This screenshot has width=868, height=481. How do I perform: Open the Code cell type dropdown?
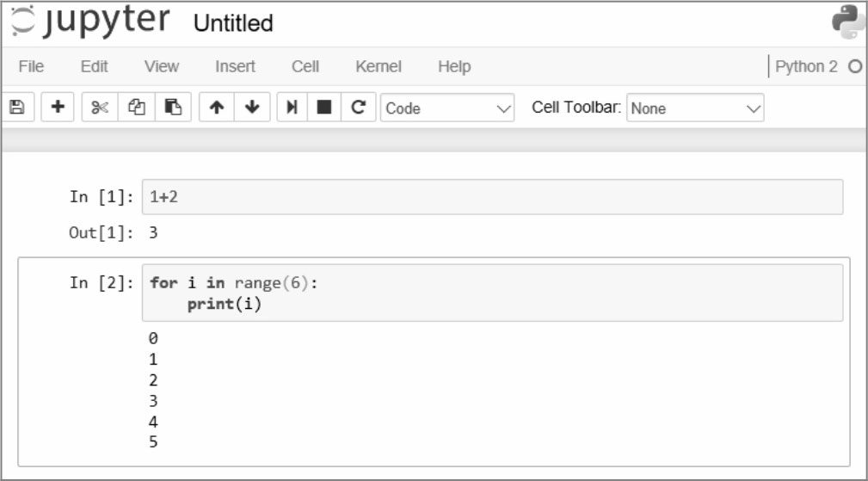point(447,108)
